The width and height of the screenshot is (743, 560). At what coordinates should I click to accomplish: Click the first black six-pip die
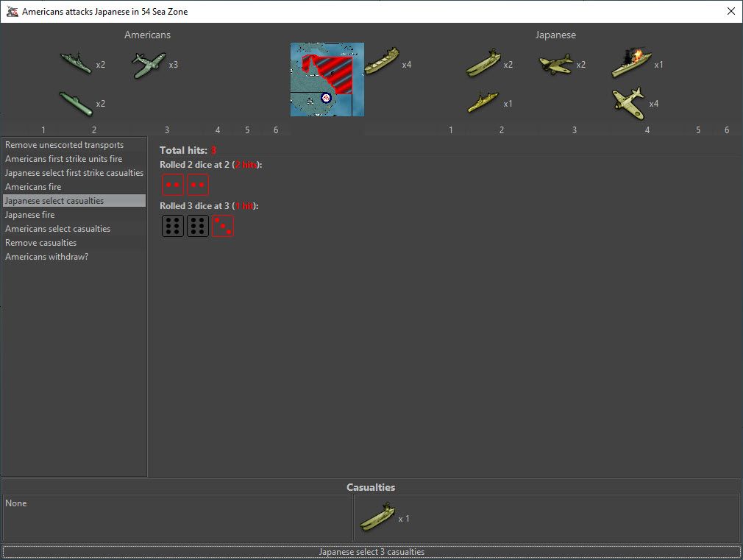coord(173,226)
